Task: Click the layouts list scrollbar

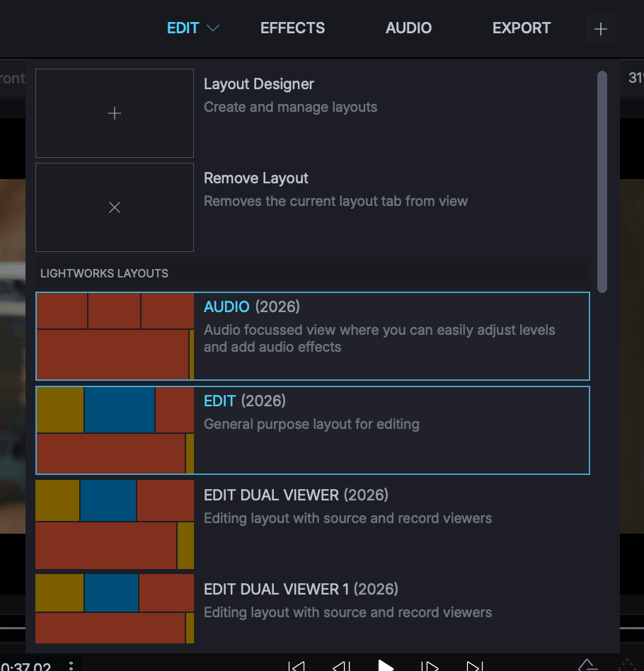Action: click(602, 182)
